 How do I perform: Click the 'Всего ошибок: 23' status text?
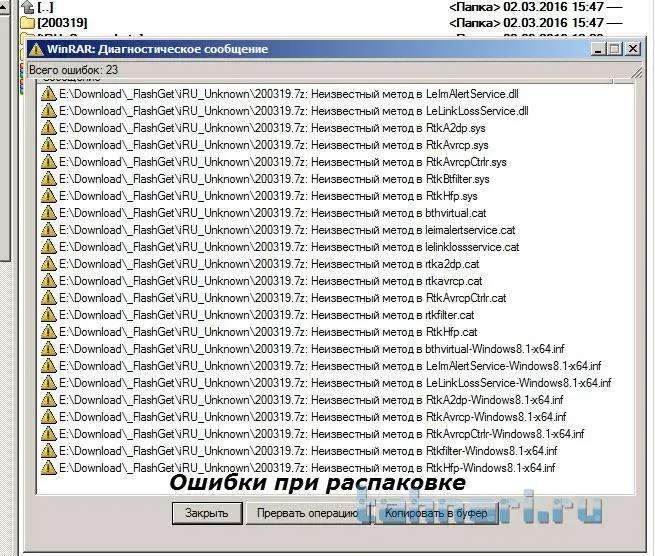click(x=74, y=70)
